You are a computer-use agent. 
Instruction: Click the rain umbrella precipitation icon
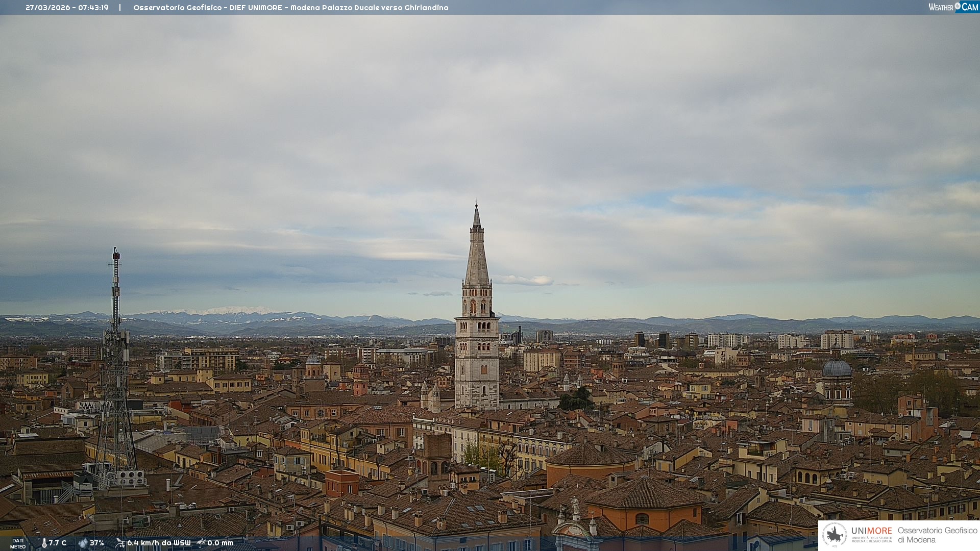tap(201, 543)
